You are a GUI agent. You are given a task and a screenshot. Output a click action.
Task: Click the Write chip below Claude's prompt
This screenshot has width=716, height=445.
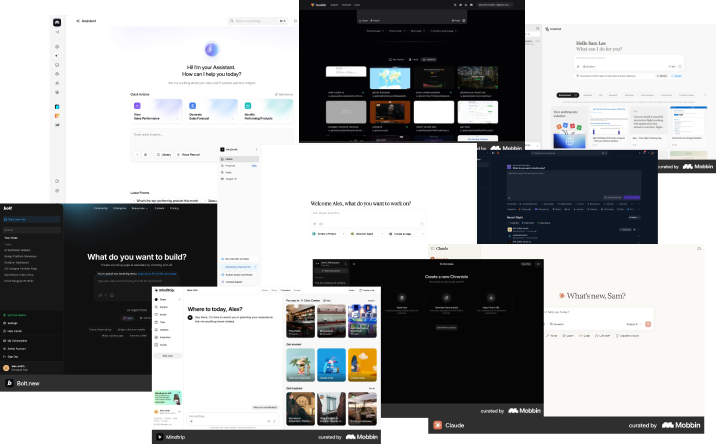coord(552,335)
